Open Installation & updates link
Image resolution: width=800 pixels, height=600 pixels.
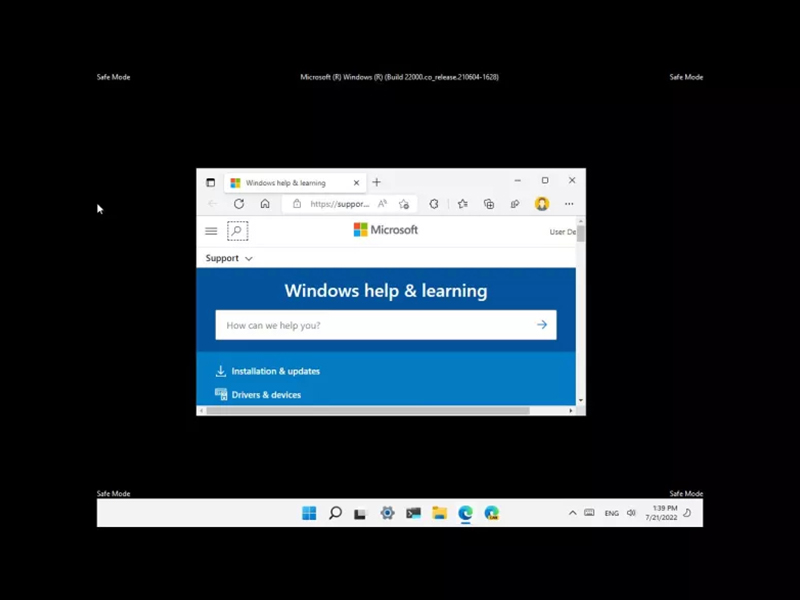pyautogui.click(x=276, y=371)
